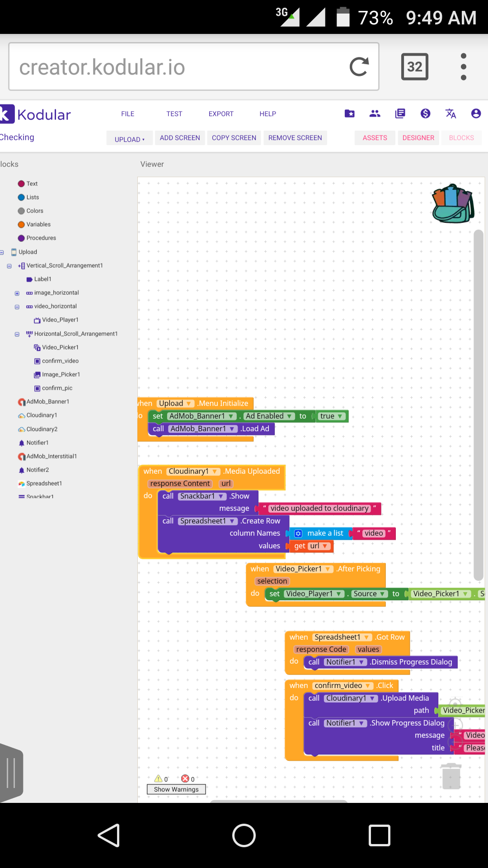Image resolution: width=488 pixels, height=868 pixels.
Task: Click the red error counter icon
Action: (x=185, y=778)
